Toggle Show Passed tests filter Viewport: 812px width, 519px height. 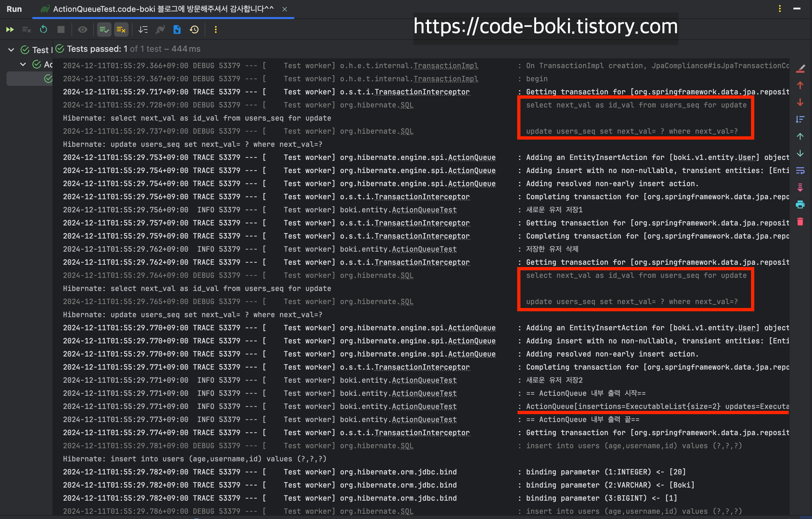pos(104,30)
